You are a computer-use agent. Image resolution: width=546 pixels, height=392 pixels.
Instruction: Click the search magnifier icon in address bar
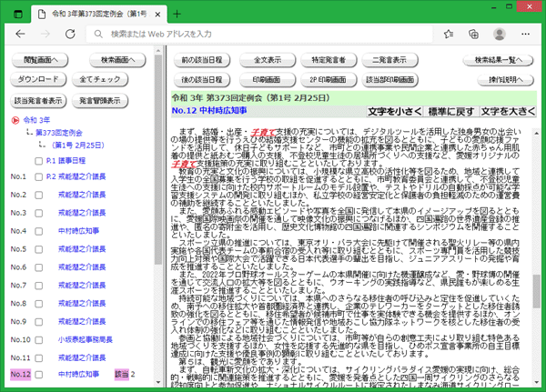(98, 34)
